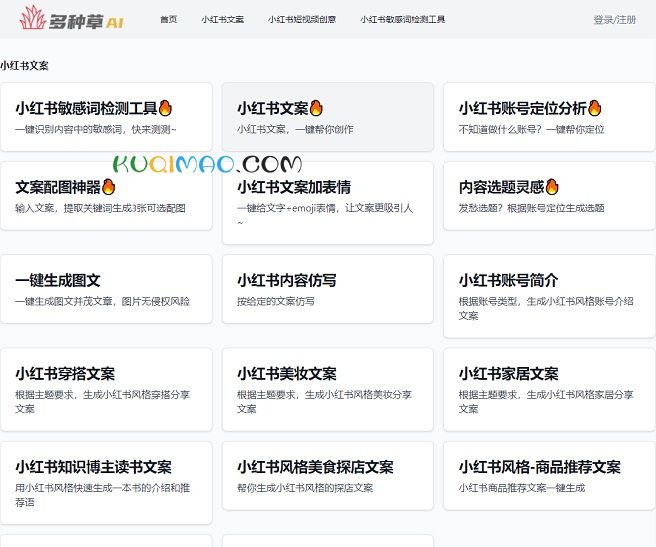Image resolution: width=656 pixels, height=547 pixels.
Task: Go to 首页 in the top navigation
Action: click(x=169, y=19)
